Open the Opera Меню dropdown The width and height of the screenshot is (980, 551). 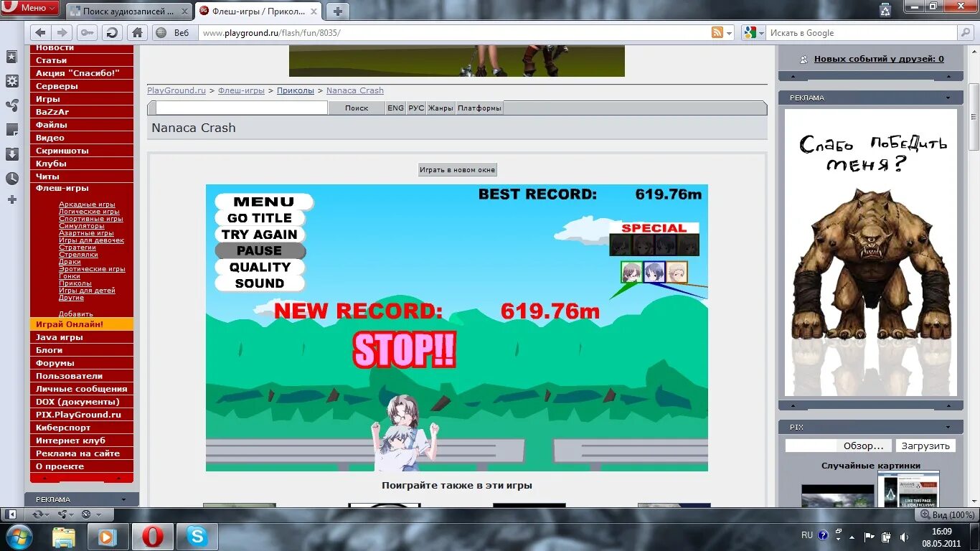(29, 8)
